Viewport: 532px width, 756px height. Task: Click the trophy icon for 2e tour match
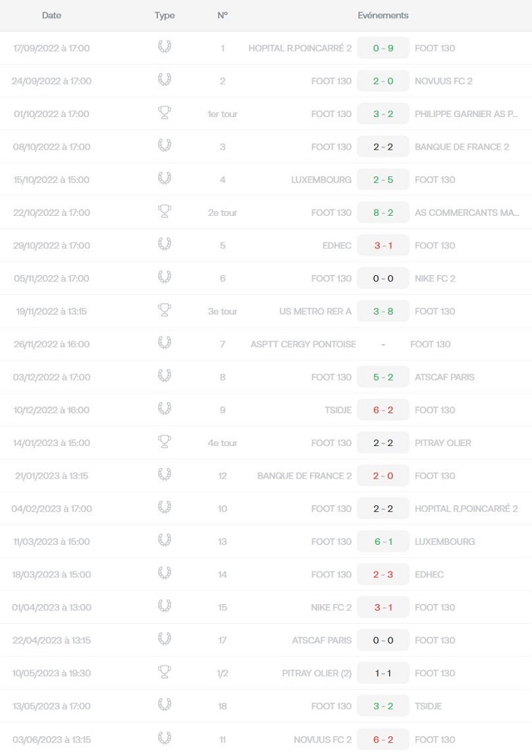click(x=164, y=212)
